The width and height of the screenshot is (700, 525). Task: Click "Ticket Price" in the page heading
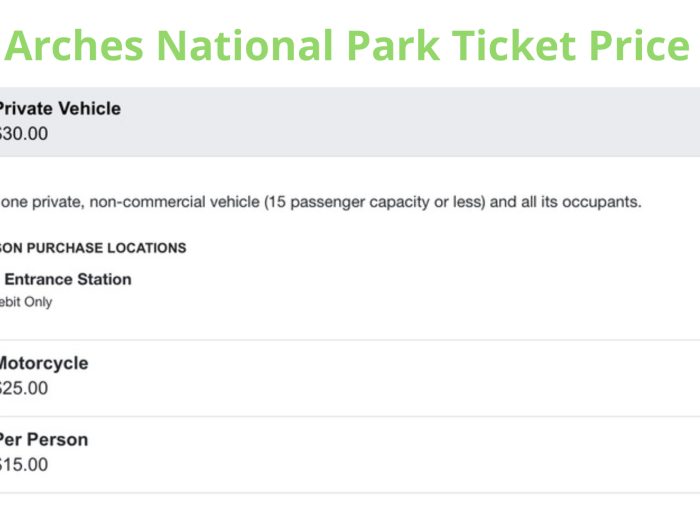[x=571, y=46]
